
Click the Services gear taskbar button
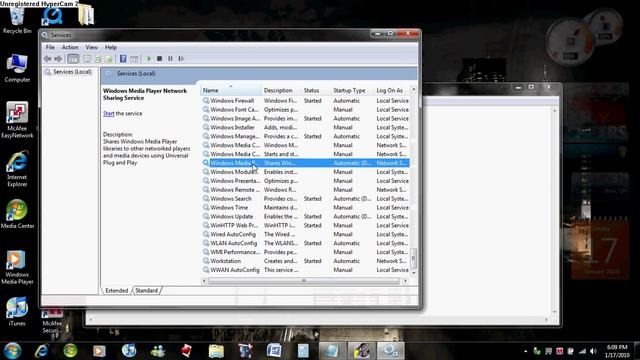click(x=391, y=351)
